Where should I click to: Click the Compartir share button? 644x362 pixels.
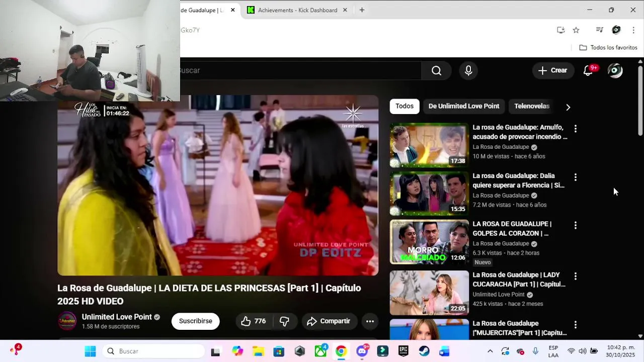pyautogui.click(x=330, y=321)
